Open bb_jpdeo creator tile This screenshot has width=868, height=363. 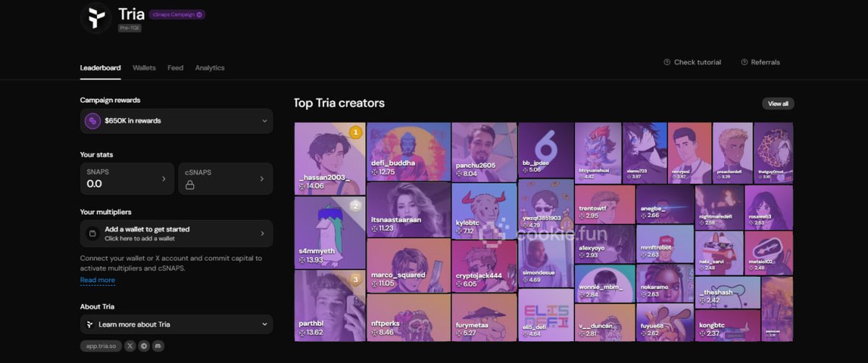click(x=546, y=150)
